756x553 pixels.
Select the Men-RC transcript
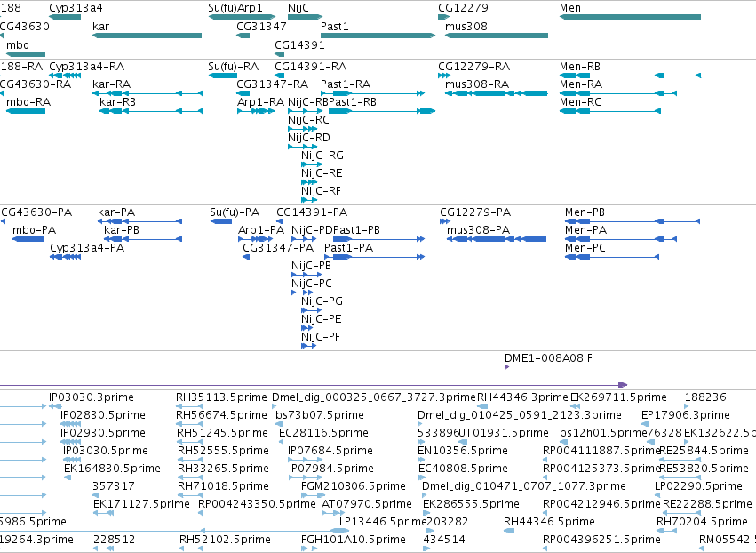tap(610, 111)
